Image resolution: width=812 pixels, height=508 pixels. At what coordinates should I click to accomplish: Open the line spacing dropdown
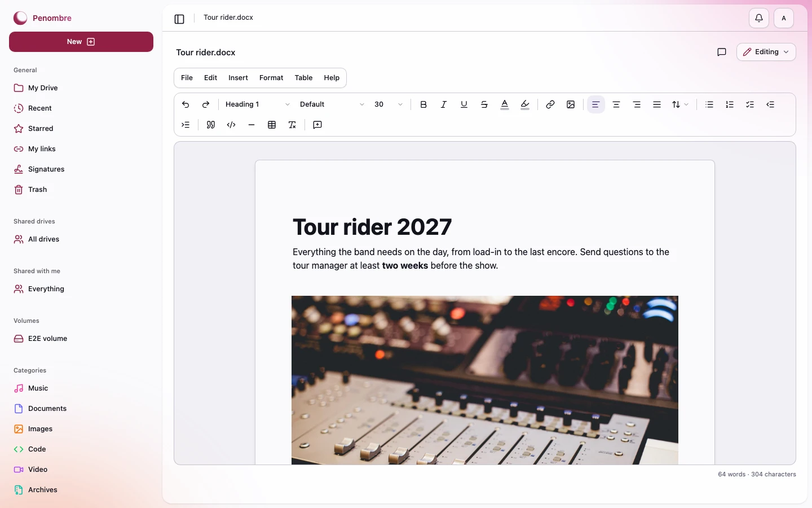coord(680,104)
